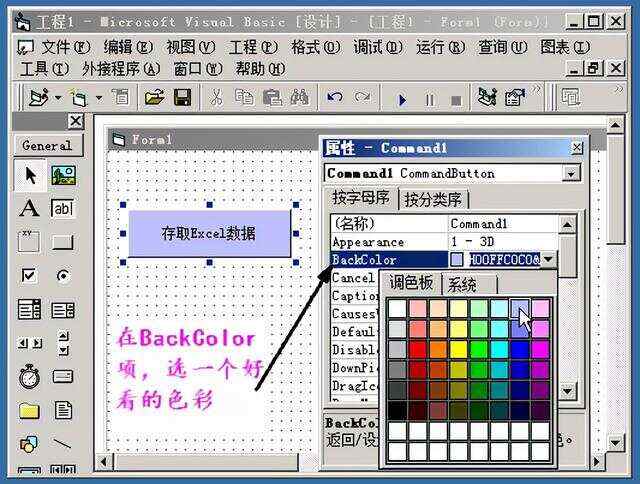Open BackColor value dropdown arrow
Viewport: 640px width, 484px height.
click(x=549, y=259)
